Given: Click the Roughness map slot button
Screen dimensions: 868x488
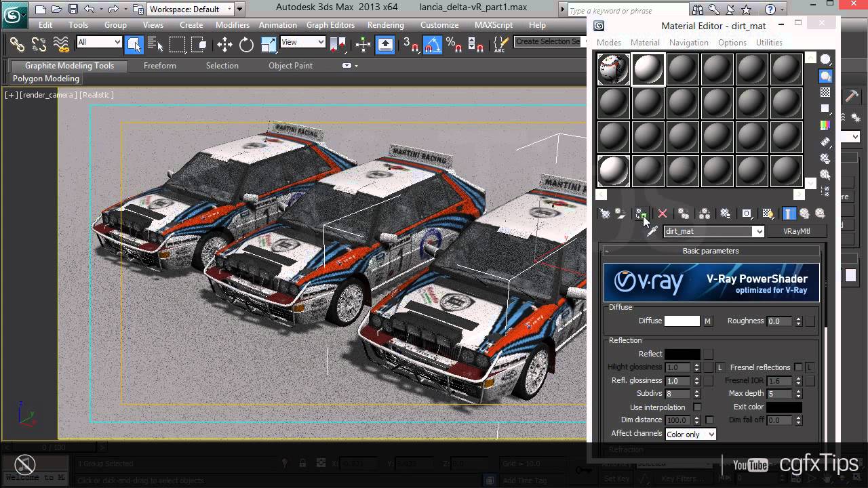Looking at the screenshot, I should pos(810,321).
